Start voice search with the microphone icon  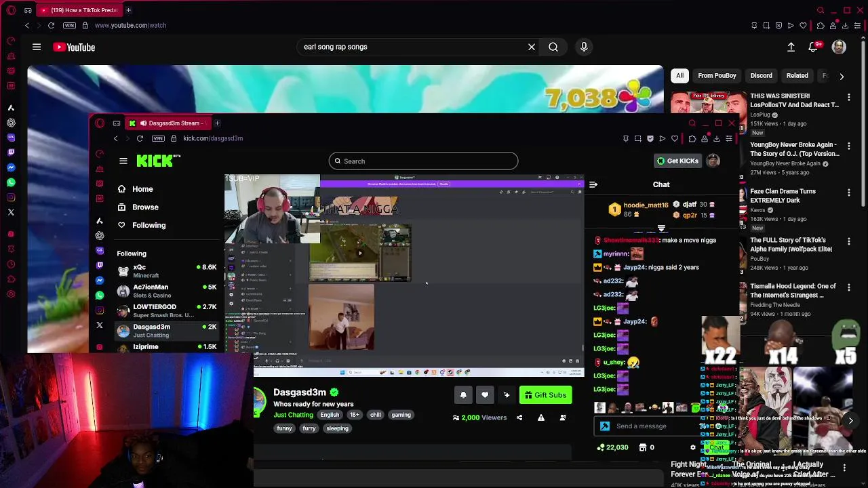click(x=584, y=47)
